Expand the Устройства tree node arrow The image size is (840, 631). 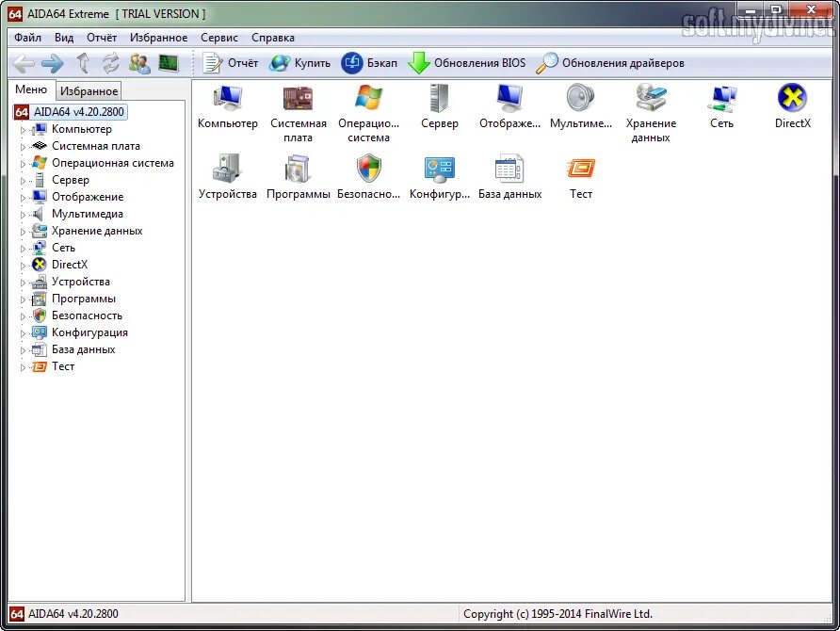click(x=23, y=283)
